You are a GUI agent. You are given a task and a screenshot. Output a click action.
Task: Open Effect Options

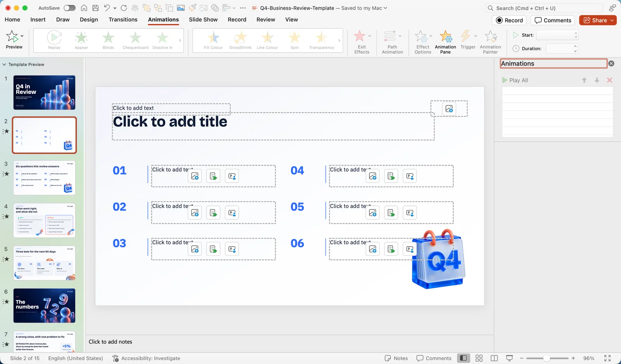click(423, 42)
